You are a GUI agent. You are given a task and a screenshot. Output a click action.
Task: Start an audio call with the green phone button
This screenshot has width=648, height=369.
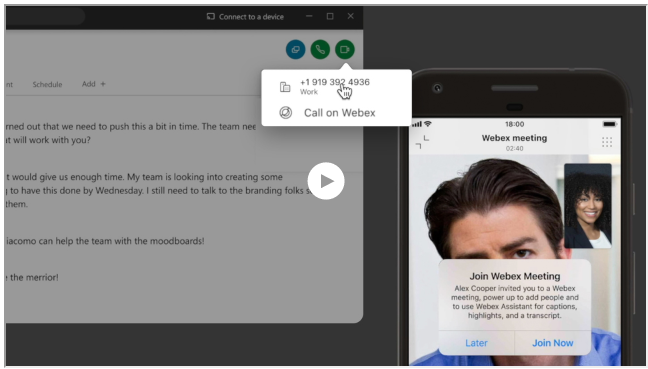coord(320,50)
